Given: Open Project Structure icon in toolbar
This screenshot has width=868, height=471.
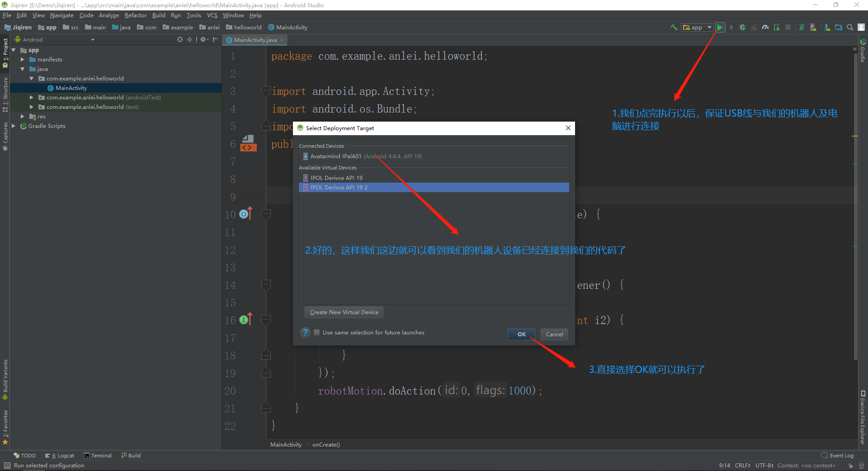Looking at the screenshot, I should click(x=839, y=28).
